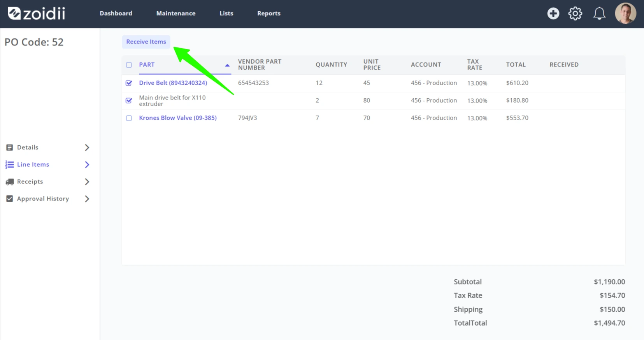This screenshot has height=340, width=644.
Task: Click the Approval History check icon
Action: [x=10, y=199]
